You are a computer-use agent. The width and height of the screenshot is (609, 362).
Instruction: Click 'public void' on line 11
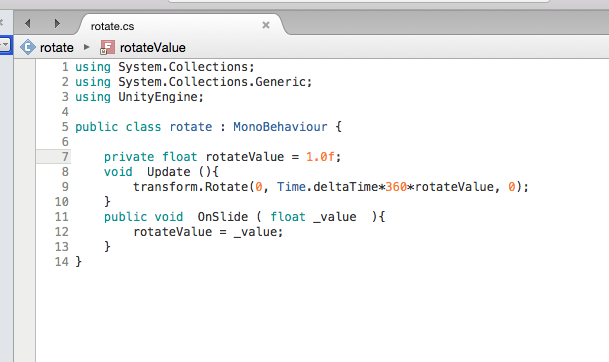click(x=143, y=217)
